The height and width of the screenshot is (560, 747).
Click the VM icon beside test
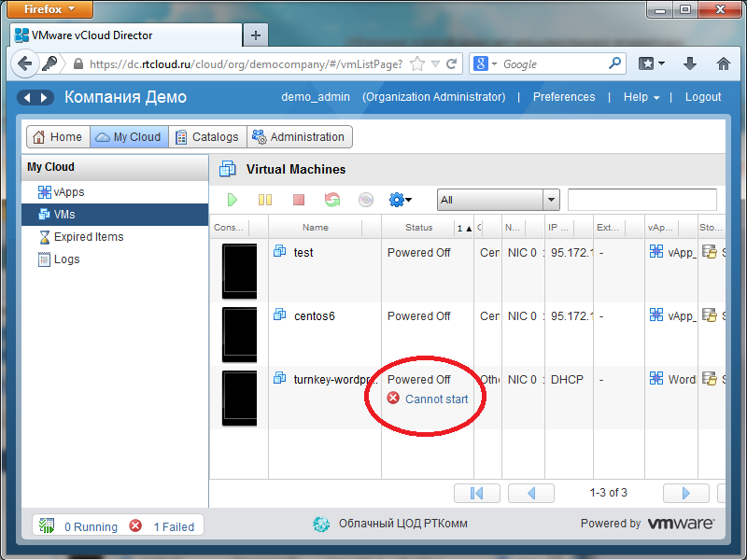tap(279, 251)
